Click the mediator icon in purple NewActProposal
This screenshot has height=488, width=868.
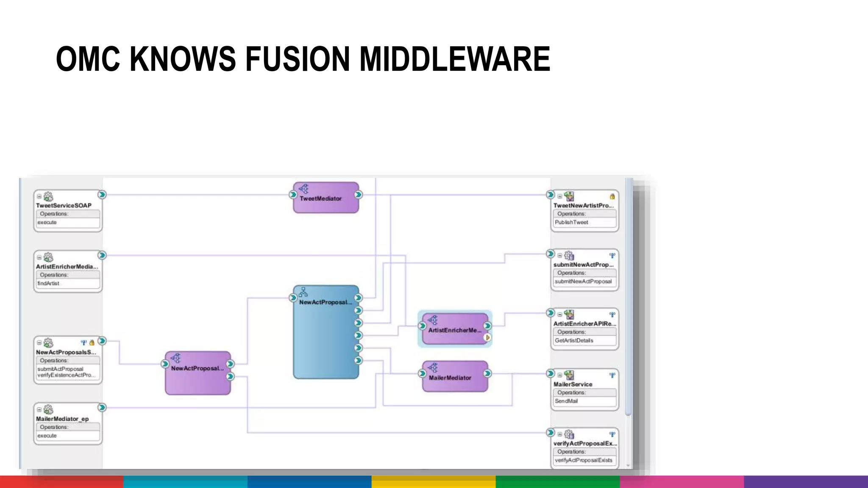pos(175,358)
